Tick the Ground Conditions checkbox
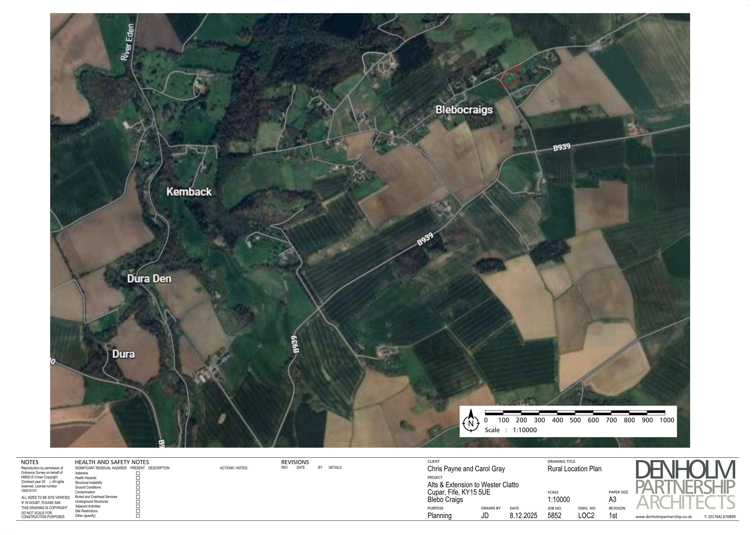Viewport: 756px width, 535px height. (138, 487)
